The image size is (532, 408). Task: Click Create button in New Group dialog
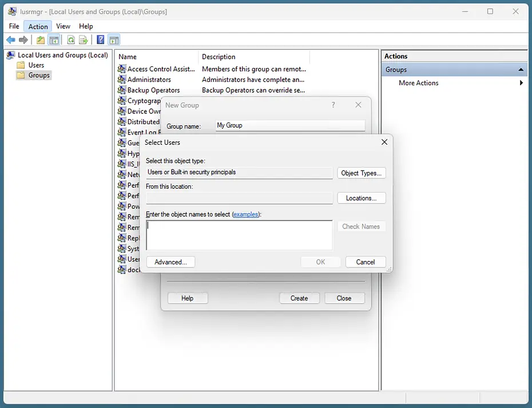click(299, 298)
